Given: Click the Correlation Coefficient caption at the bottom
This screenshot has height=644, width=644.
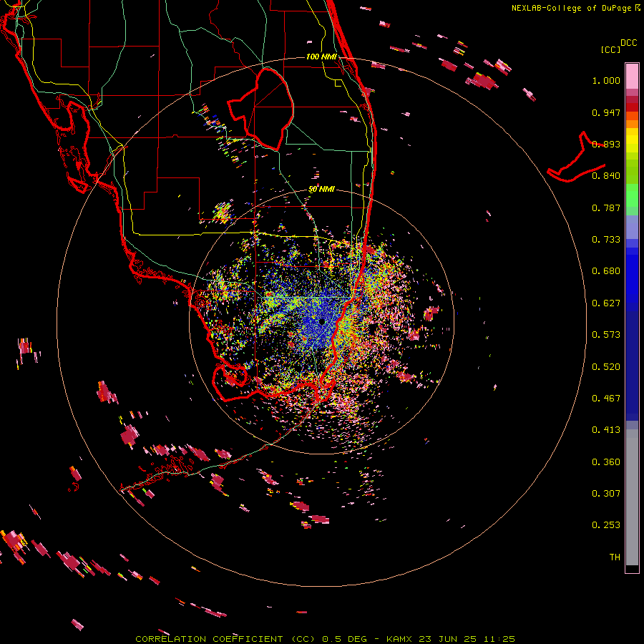Looking at the screenshot, I should [x=326, y=639].
